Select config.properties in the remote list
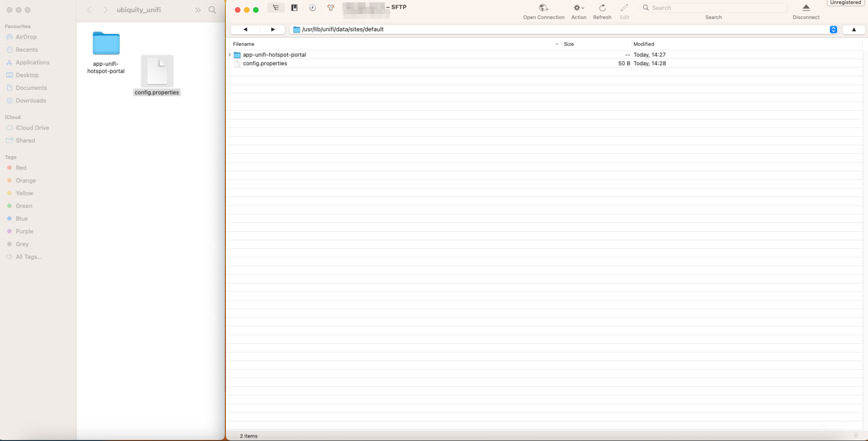 click(x=265, y=64)
